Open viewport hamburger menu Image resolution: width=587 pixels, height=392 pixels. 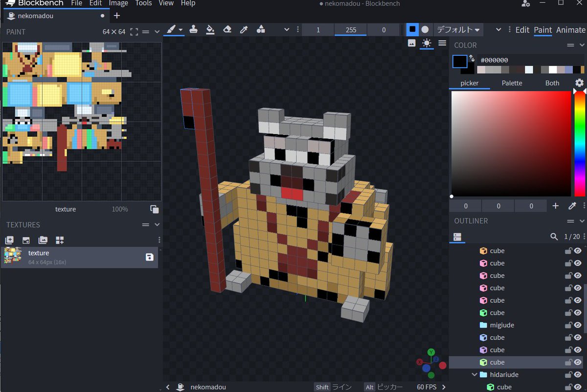pyautogui.click(x=442, y=43)
